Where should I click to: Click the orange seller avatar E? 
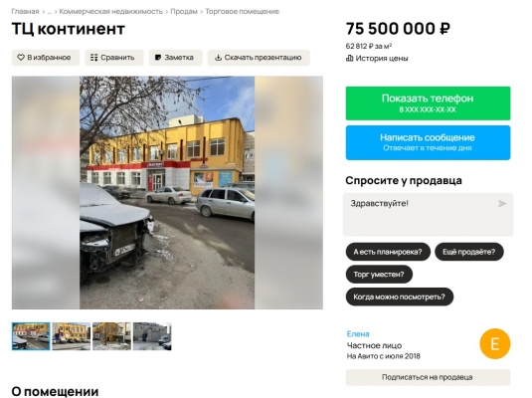tap(494, 343)
